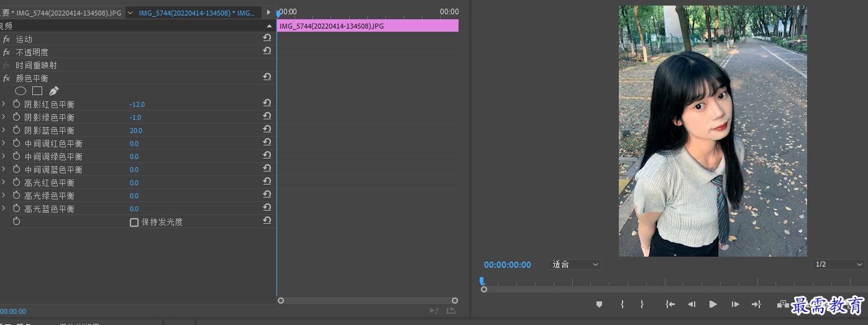Select the master clip IMG_5744 JPG tab

(x=62, y=12)
